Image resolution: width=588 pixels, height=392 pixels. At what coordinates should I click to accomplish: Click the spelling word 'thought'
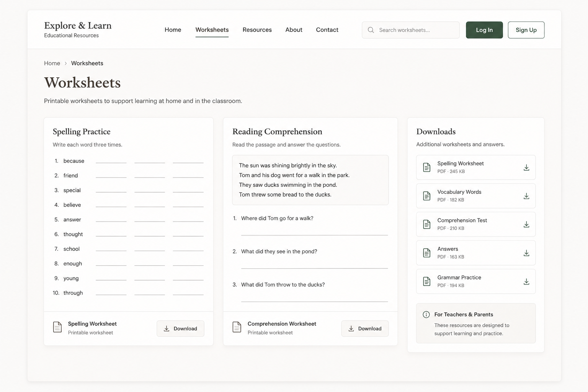(73, 234)
